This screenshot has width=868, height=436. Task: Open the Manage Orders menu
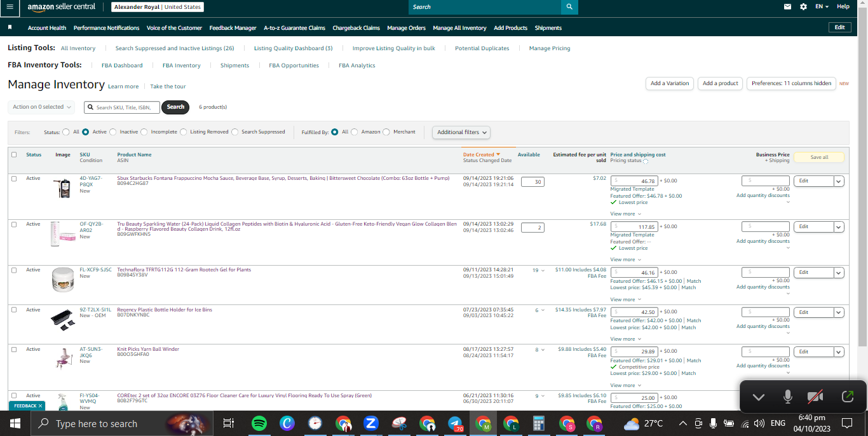(x=406, y=28)
